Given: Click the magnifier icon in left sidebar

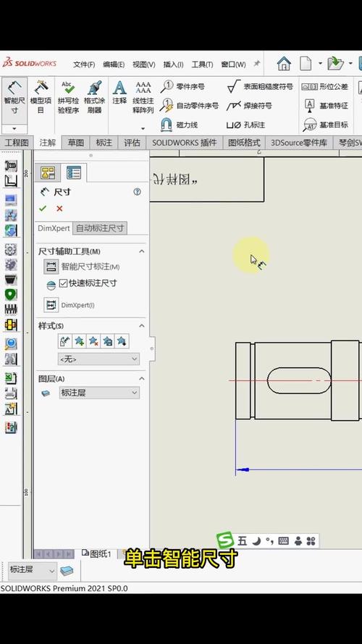Looking at the screenshot, I should click(11, 343).
